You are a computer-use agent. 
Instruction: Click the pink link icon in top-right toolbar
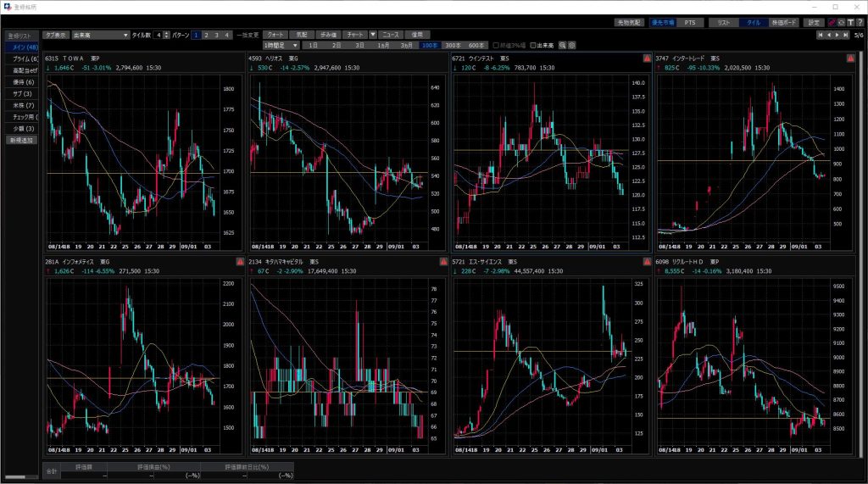point(832,22)
